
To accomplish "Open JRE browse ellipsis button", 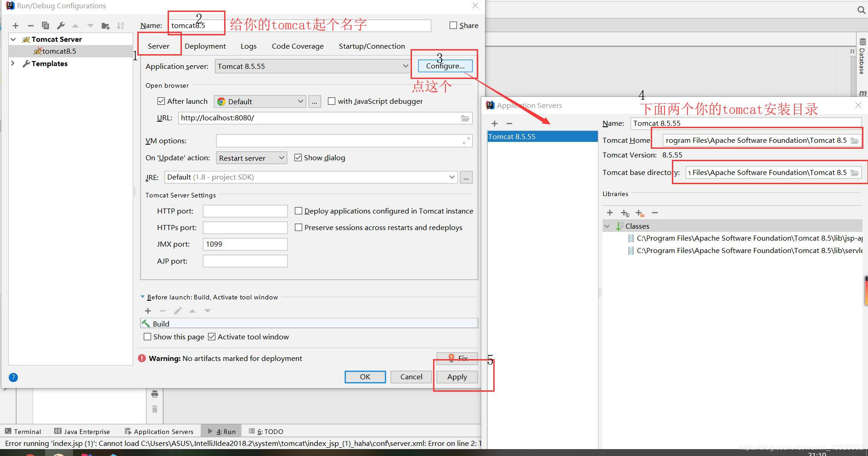I will click(x=466, y=177).
